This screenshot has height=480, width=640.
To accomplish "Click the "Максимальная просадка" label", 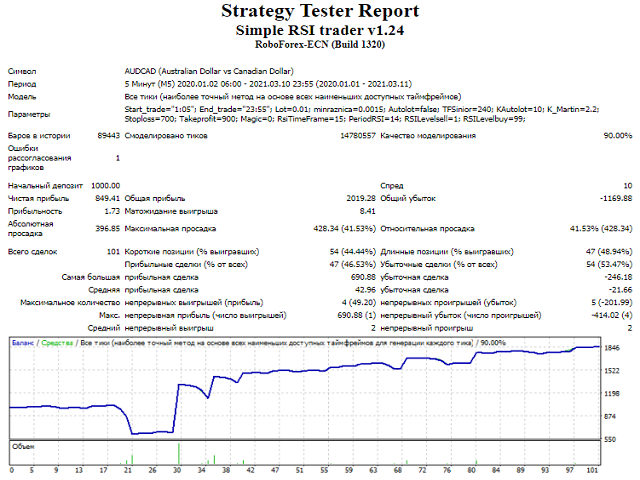I will tap(170, 229).
